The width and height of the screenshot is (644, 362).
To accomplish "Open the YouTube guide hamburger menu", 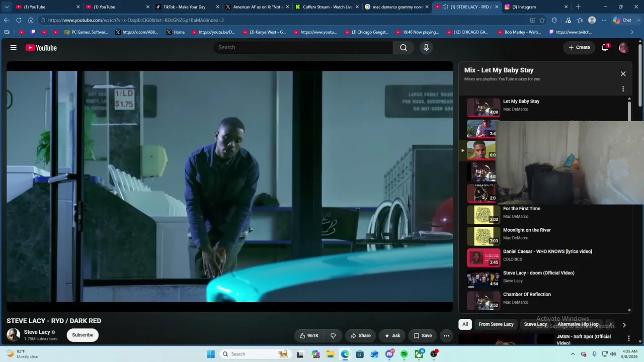I will (14, 48).
